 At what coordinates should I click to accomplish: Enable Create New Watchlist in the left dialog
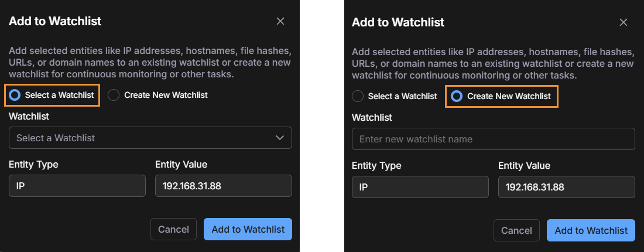coord(114,95)
